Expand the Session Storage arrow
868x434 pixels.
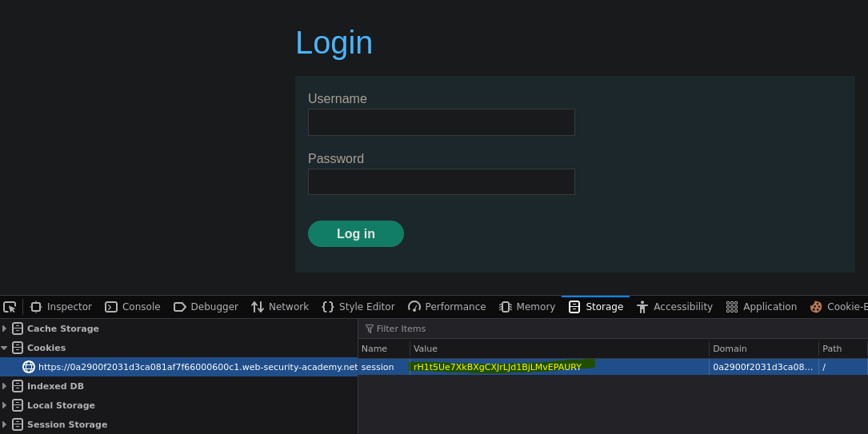[x=5, y=424]
